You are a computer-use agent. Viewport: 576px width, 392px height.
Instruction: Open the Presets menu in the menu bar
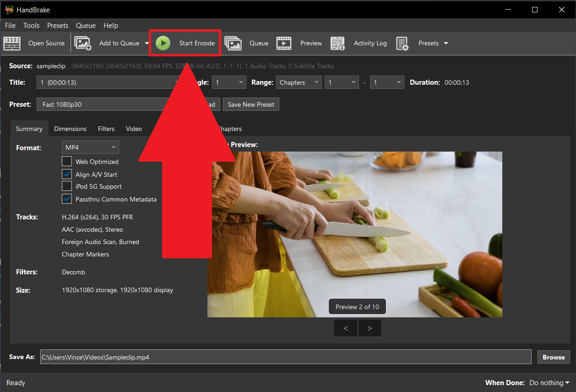pyautogui.click(x=57, y=25)
